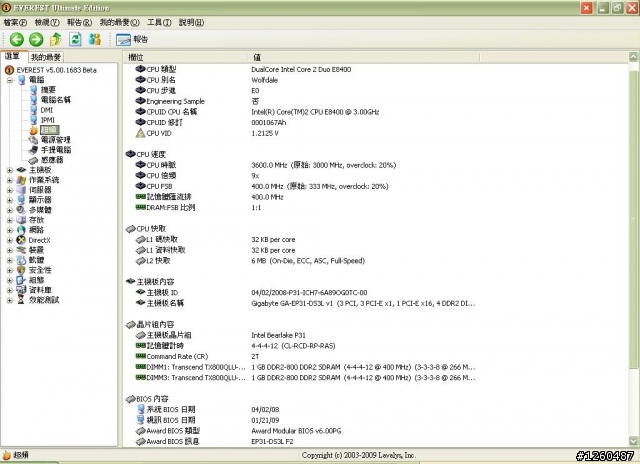Image resolution: width=640 pixels, height=464 pixels.
Task: Click the CPU 快取 section header icon
Action: point(131,229)
